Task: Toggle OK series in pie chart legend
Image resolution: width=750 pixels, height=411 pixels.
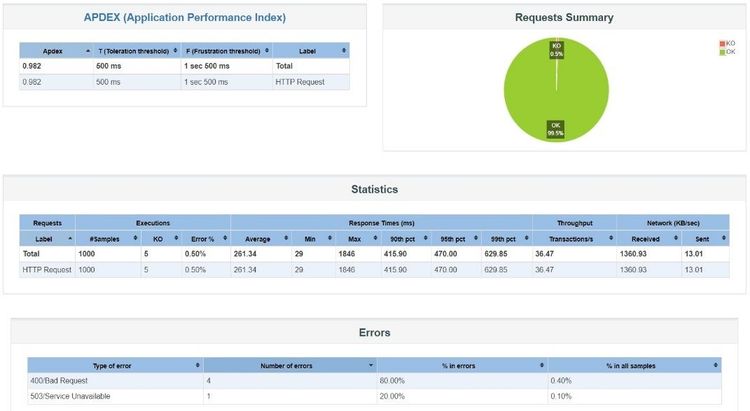Action: [x=728, y=52]
